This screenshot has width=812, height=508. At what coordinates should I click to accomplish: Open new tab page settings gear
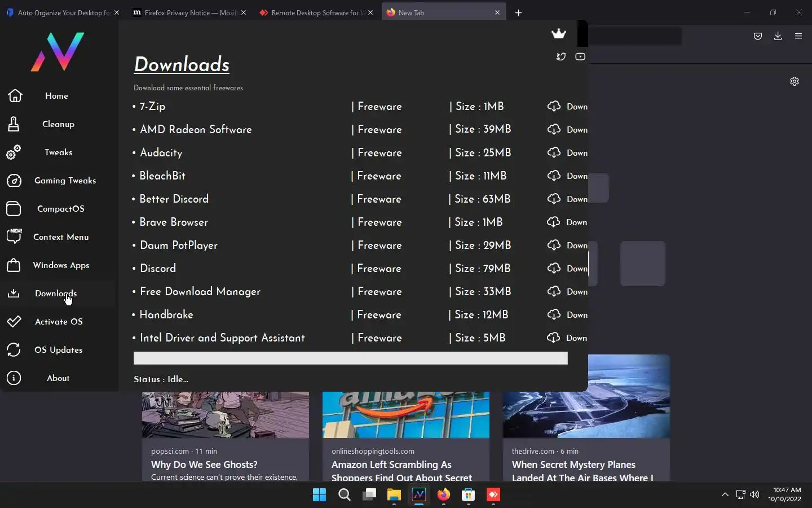coord(795,81)
